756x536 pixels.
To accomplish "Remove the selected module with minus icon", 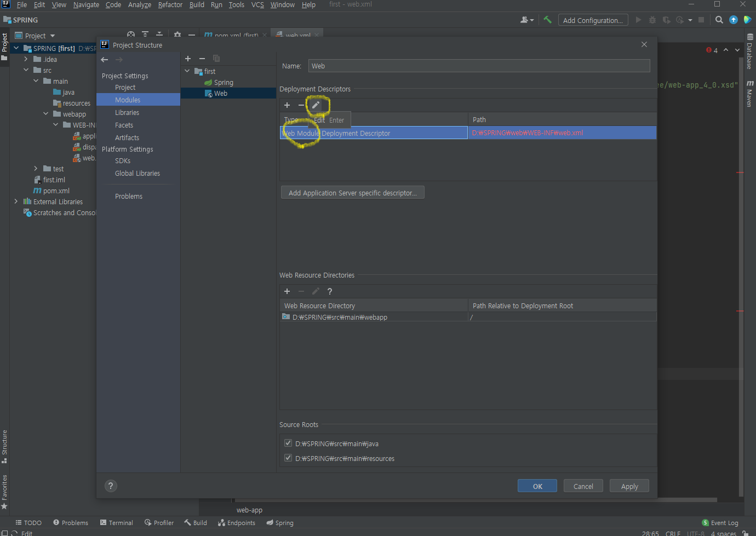I will [202, 59].
